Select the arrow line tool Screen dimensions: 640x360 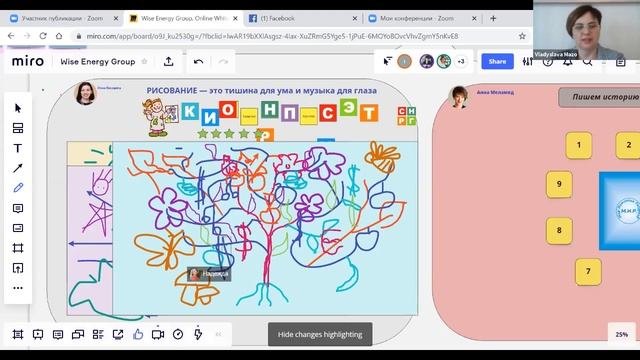click(18, 168)
